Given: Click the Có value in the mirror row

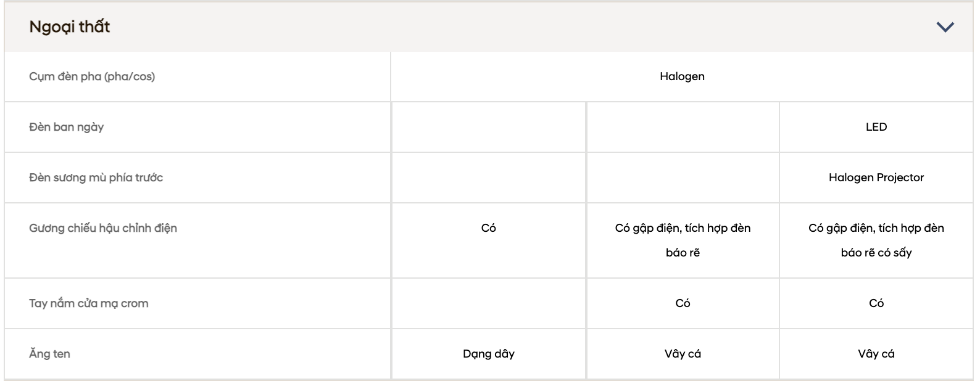Looking at the screenshot, I should coord(488,228).
